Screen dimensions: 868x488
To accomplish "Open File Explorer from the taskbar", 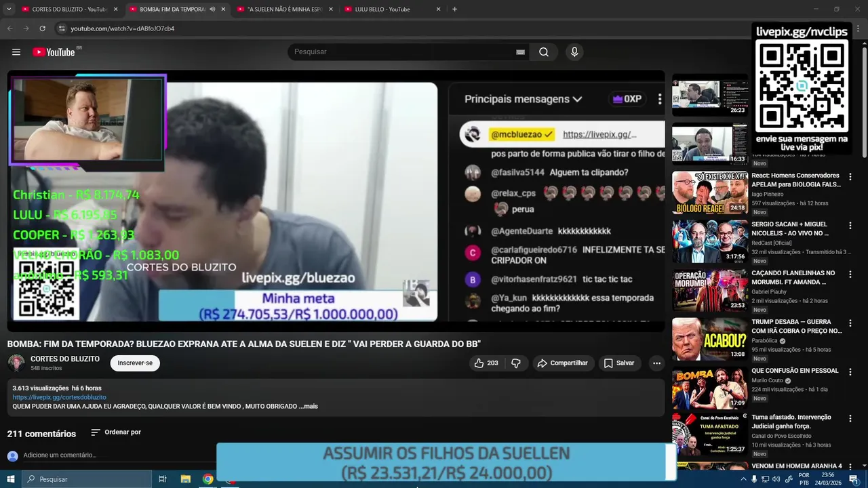I will pyautogui.click(x=186, y=479).
